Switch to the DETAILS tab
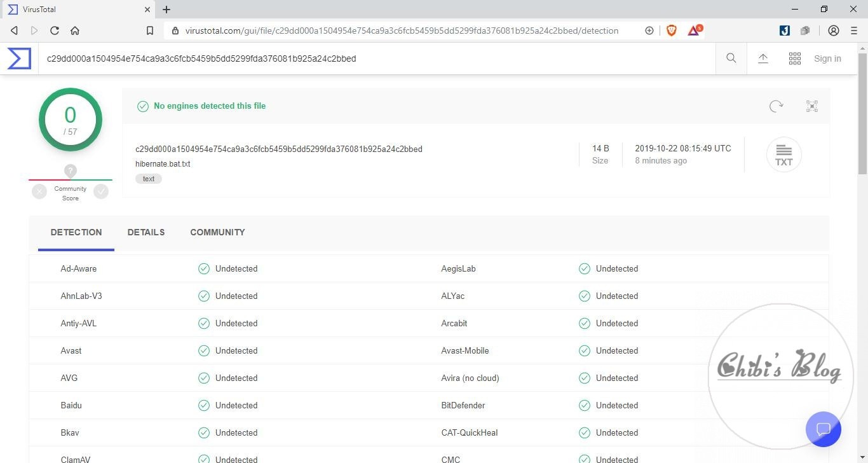868x463 pixels. pyautogui.click(x=146, y=232)
